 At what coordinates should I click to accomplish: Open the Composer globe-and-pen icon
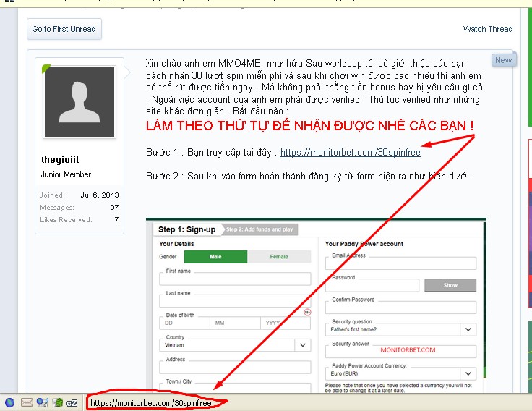click(43, 402)
